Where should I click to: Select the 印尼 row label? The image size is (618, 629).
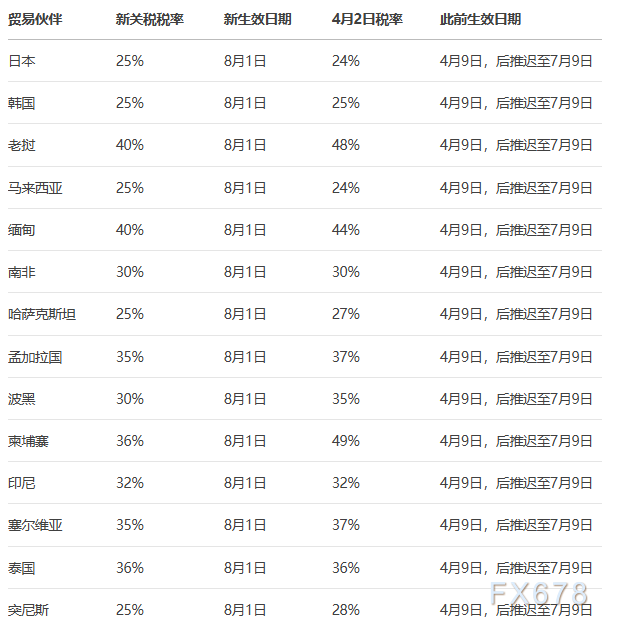coord(22,483)
